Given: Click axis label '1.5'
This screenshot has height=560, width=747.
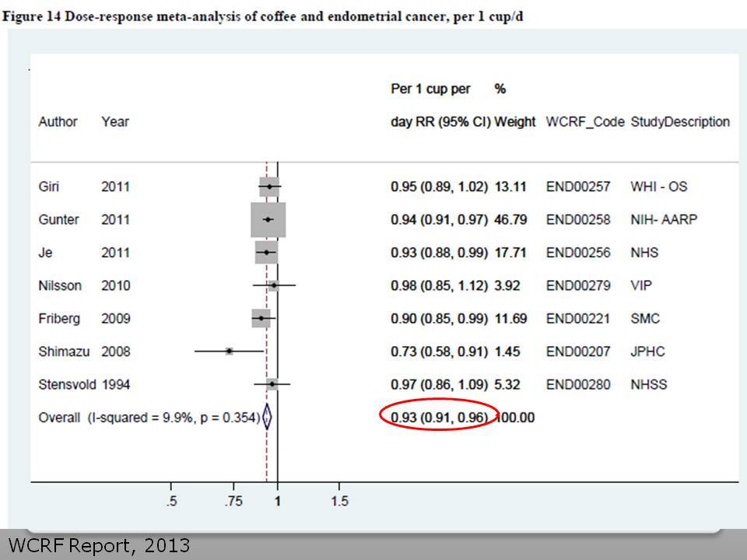Looking at the screenshot, I should [340, 501].
